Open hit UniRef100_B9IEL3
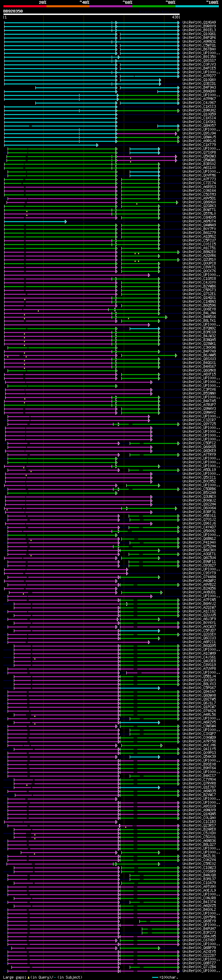 (x=199, y=30)
